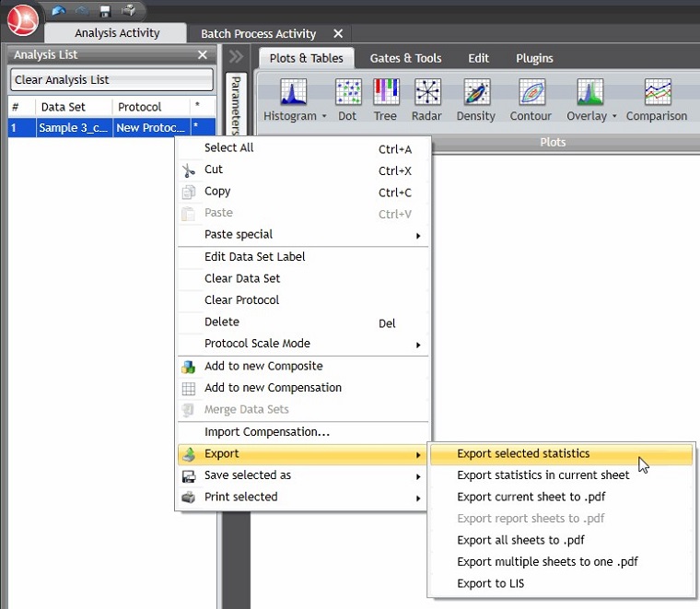Choose Add to new Composite

[303, 366]
